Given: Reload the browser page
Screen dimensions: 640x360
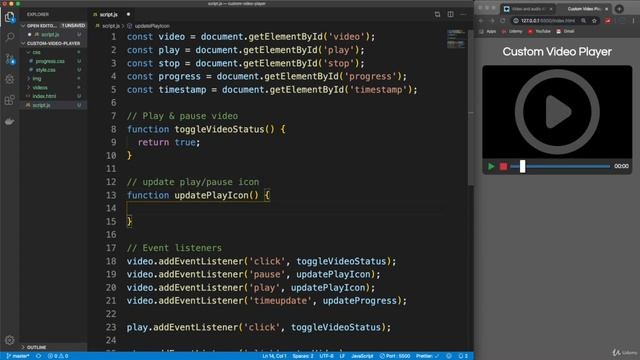Looking at the screenshot, I should point(502,20).
